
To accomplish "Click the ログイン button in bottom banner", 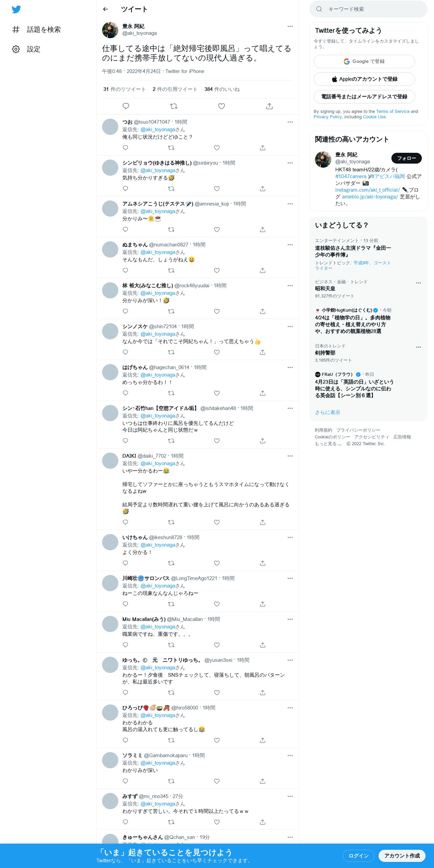I will point(359,856).
